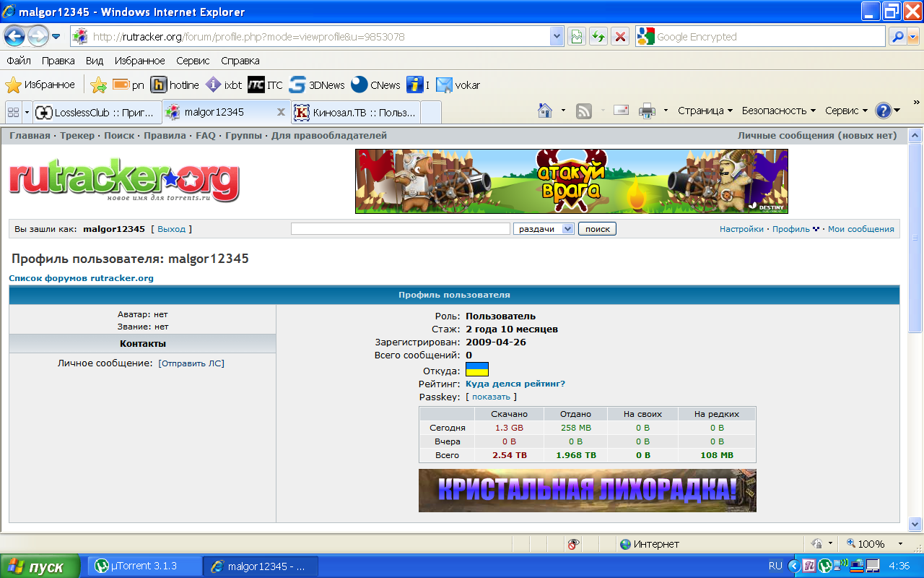The width and height of the screenshot is (924, 578).
Task: Log out via the Выход link
Action: coord(171,229)
